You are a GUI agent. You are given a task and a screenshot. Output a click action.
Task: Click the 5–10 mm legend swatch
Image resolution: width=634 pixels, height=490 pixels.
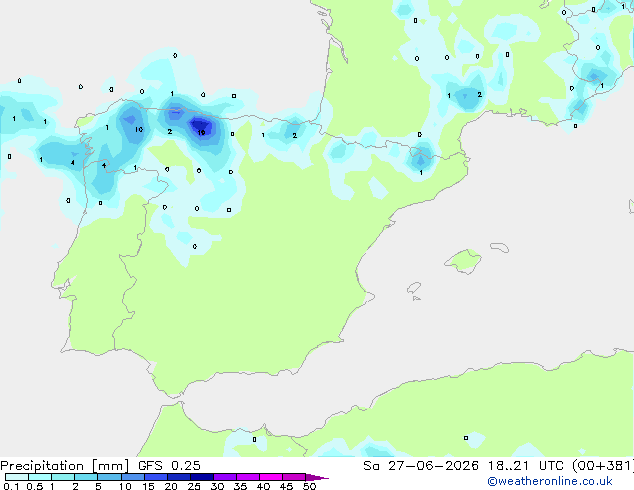(x=109, y=477)
